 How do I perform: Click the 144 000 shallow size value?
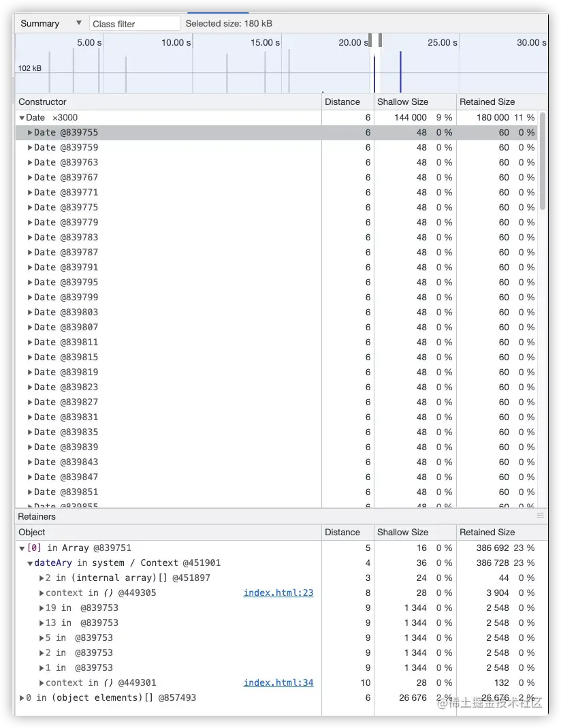point(410,118)
